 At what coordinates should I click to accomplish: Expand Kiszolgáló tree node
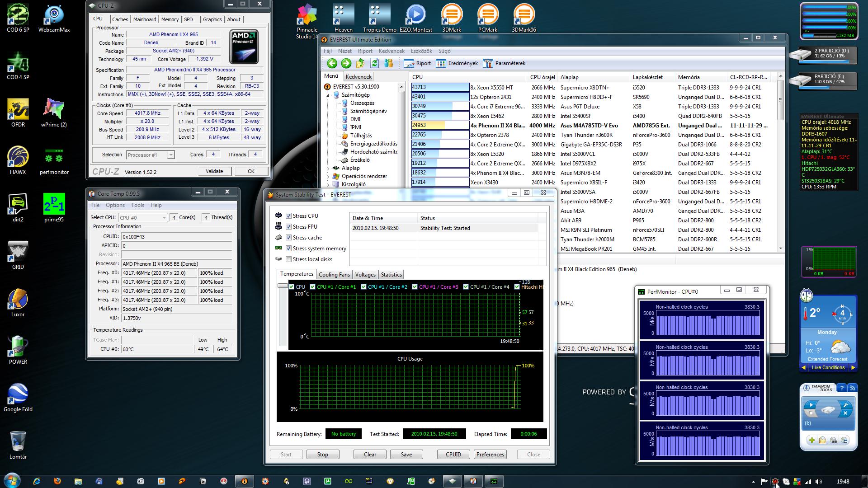(x=329, y=185)
